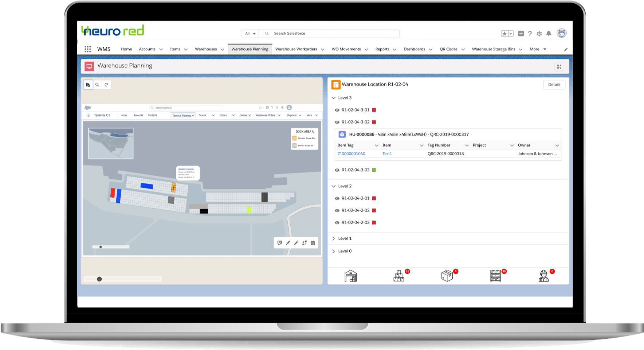Image resolution: width=644 pixels, height=350 pixels.
Task: Open the Dashboards menu in the nav bar
Action: (x=415, y=49)
